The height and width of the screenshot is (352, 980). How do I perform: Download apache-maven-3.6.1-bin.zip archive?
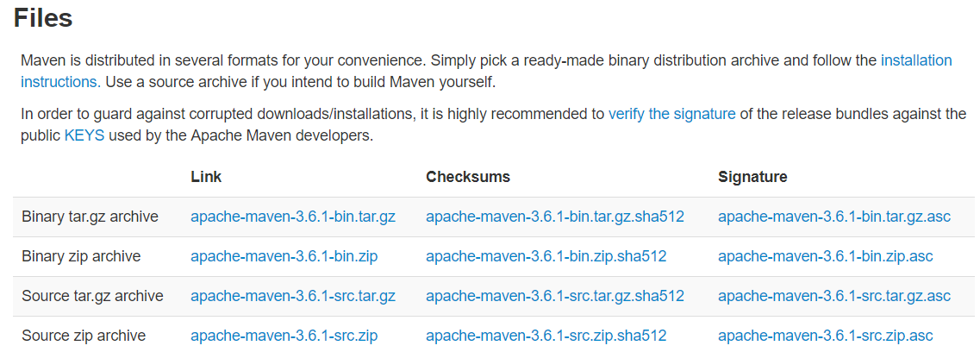point(284,256)
